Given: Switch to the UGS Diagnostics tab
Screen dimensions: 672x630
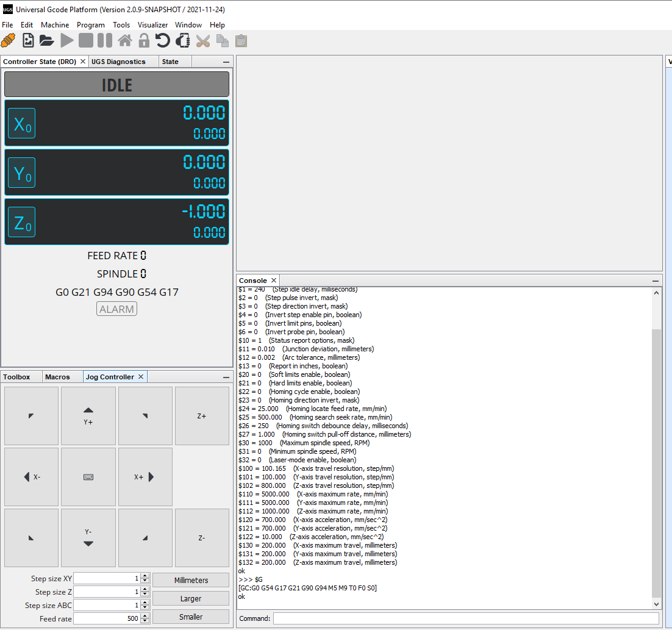Looking at the screenshot, I should coord(118,62).
